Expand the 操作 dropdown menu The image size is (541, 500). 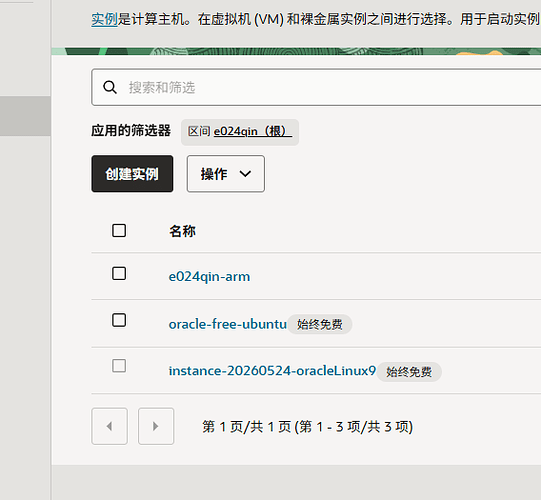(226, 174)
